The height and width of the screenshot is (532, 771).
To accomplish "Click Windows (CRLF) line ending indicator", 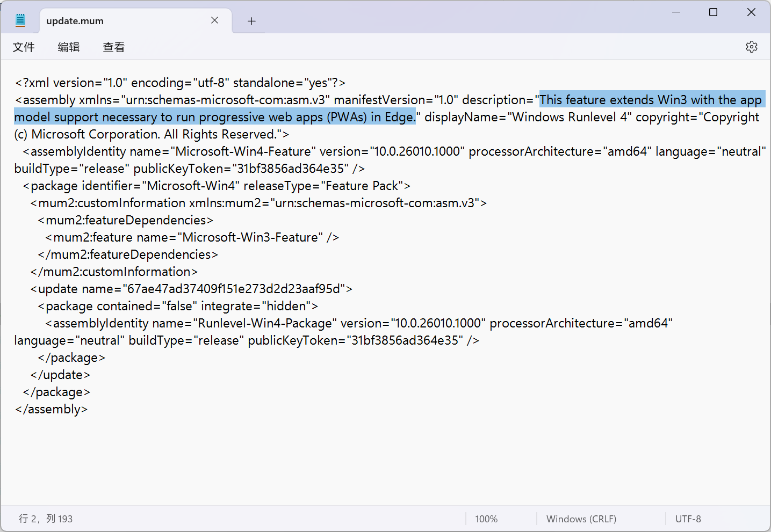I will [581, 519].
